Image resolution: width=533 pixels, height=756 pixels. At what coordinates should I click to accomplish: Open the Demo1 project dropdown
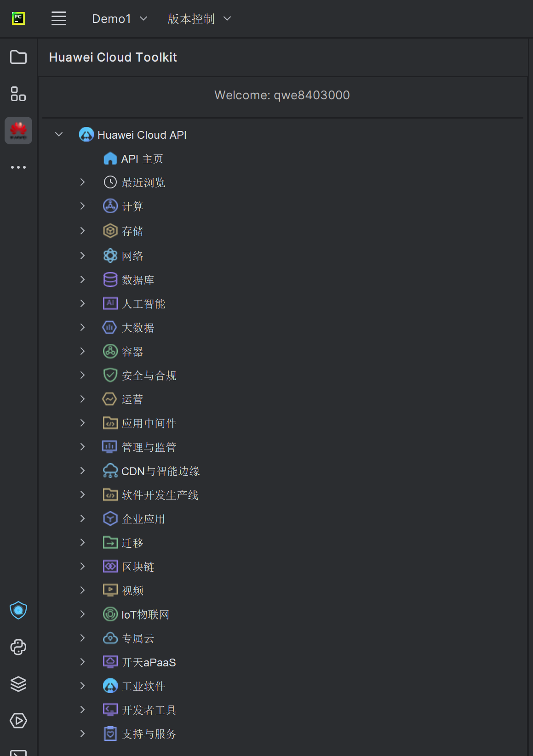pos(120,19)
